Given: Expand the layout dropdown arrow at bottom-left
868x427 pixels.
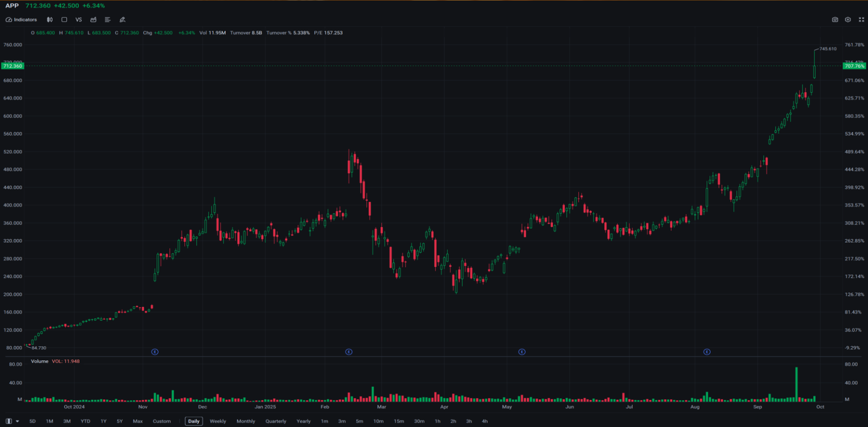Looking at the screenshot, I should 17,421.
